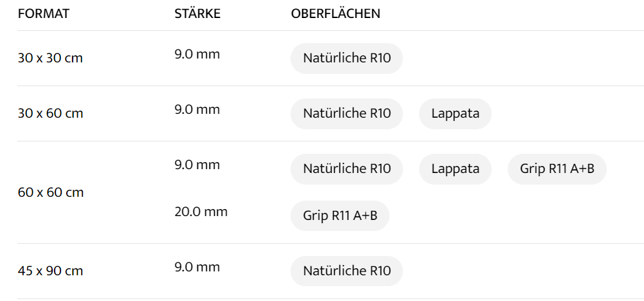The width and height of the screenshot is (644, 301).
Task: Click the OBERFLÄCHEN column header
Action: point(335,14)
